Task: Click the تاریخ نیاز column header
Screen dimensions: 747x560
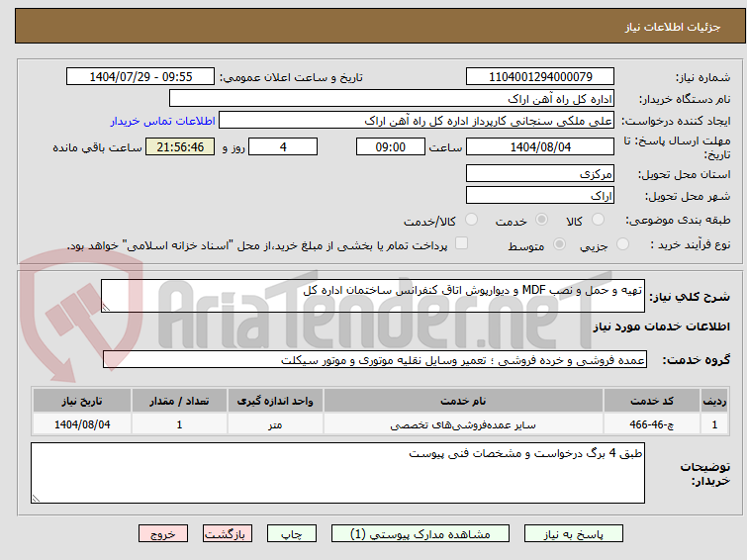Action: pos(81,401)
